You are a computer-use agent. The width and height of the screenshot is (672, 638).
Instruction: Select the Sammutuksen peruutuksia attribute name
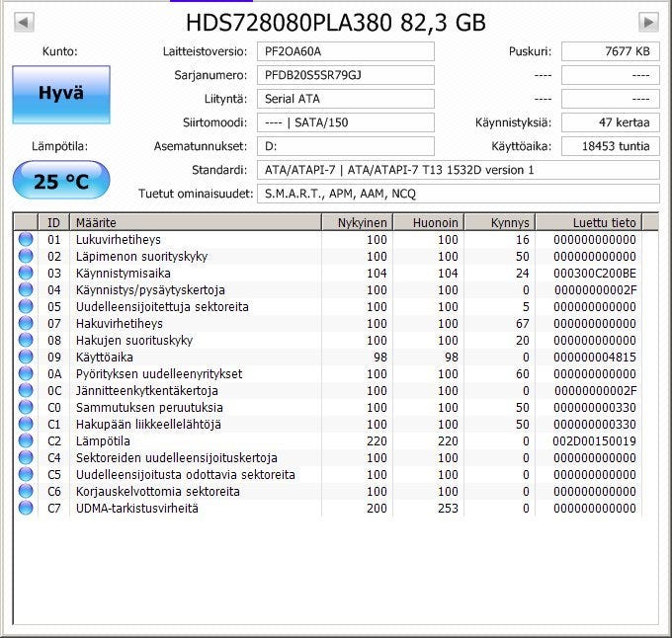pos(149,407)
